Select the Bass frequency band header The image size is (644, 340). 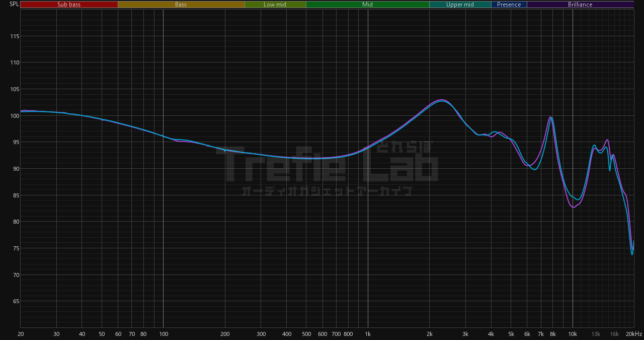coord(181,5)
